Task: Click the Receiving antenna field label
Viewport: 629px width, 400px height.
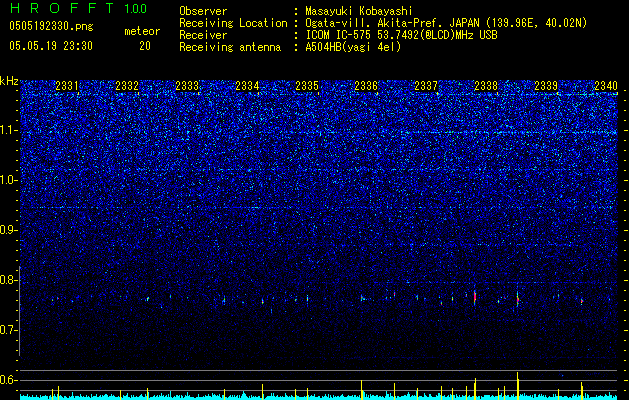Action: coord(230,47)
